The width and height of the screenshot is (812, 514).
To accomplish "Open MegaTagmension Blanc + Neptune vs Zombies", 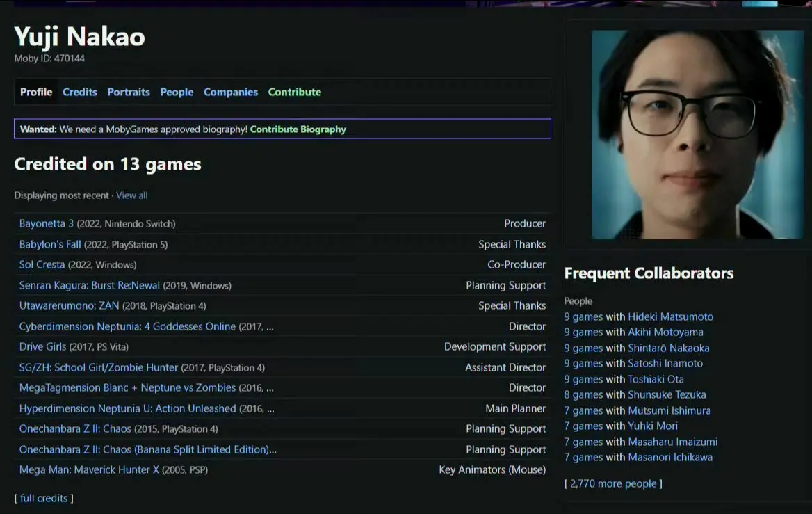I will click(x=127, y=387).
